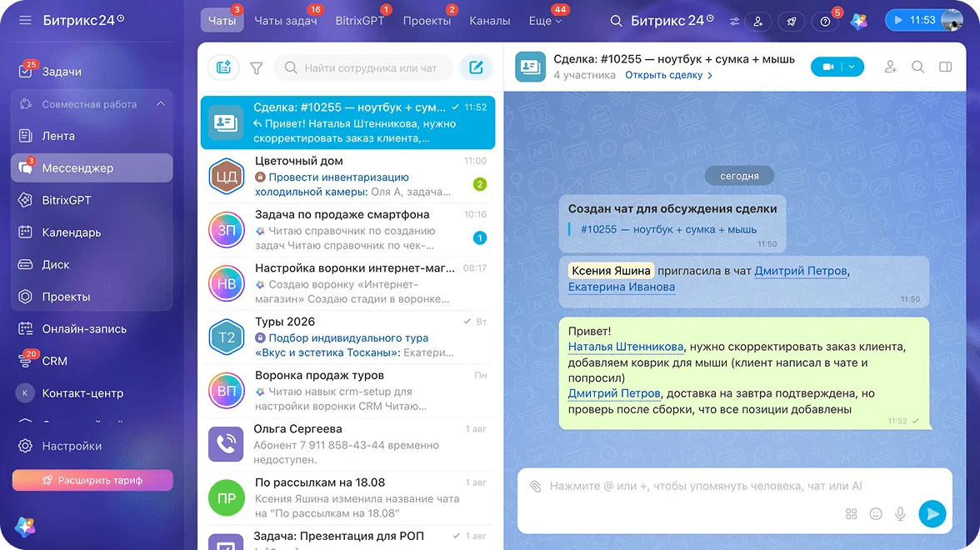The height and width of the screenshot is (550, 980).
Task: Switch to the Проекты top tab
Action: (x=427, y=21)
